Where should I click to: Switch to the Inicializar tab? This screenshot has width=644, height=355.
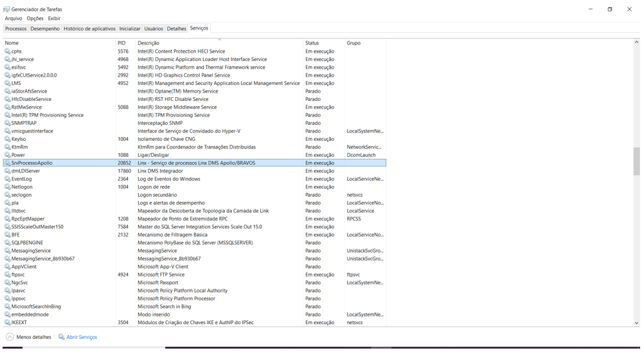[x=130, y=29]
